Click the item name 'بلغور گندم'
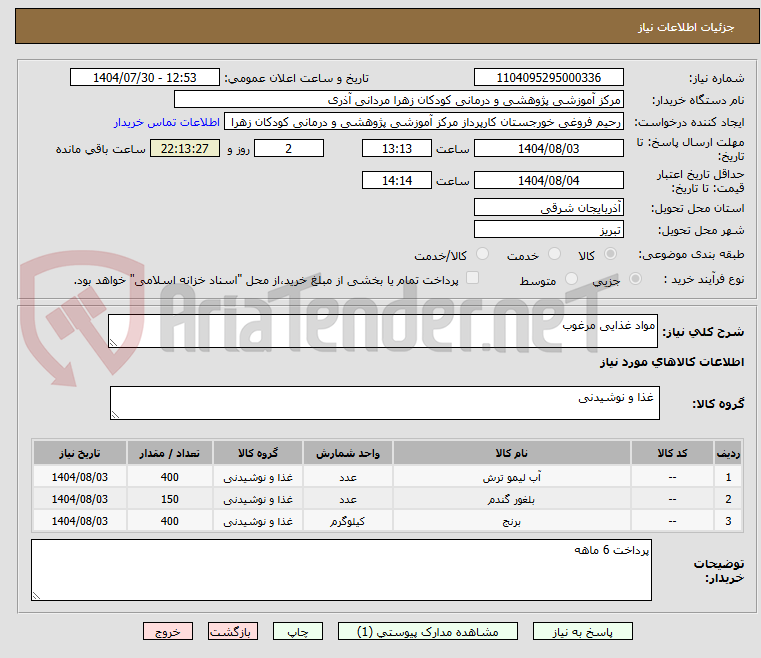761x658 pixels. pos(512,499)
